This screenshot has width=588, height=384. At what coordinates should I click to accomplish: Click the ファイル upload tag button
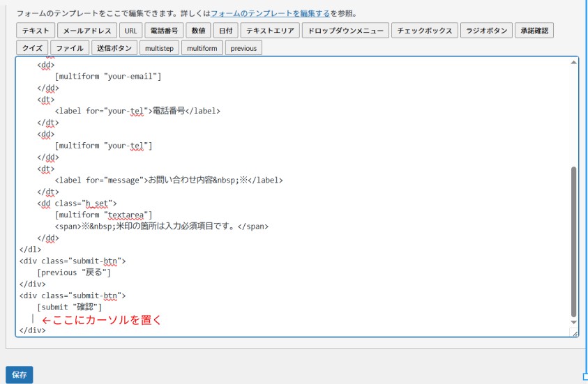click(x=70, y=48)
